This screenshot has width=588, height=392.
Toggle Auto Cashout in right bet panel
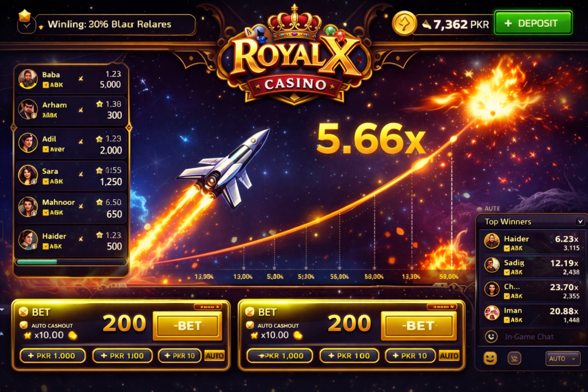pos(250,325)
